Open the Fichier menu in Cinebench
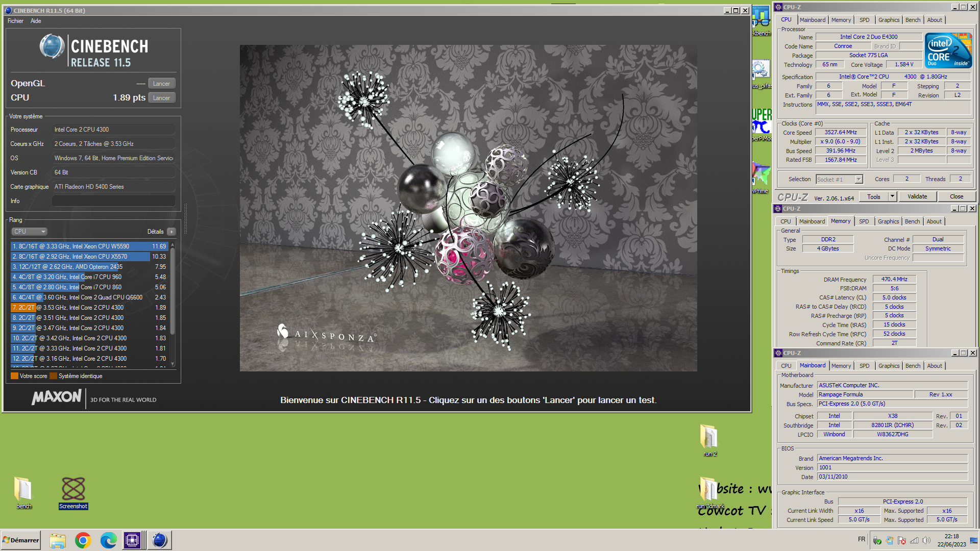Image resolution: width=980 pixels, height=551 pixels. click(15, 21)
